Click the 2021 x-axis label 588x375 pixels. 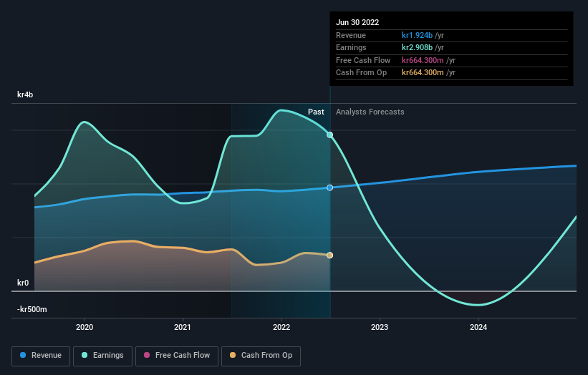[183, 328]
